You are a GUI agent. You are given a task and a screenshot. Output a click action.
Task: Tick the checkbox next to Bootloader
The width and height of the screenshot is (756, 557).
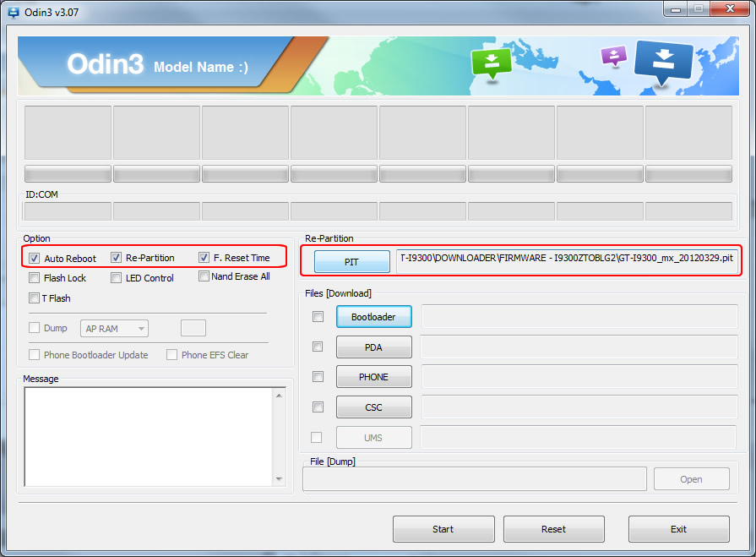[318, 316]
